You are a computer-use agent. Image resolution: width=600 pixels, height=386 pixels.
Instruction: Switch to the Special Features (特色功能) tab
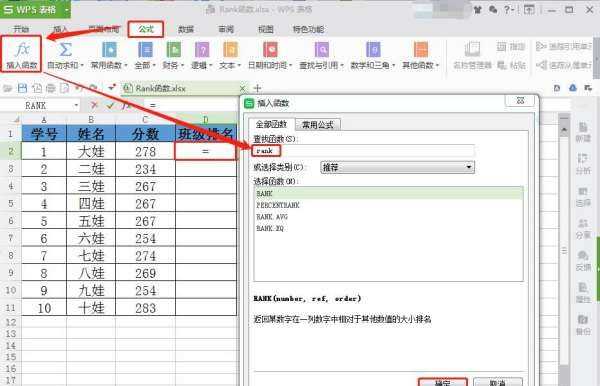pos(308,29)
